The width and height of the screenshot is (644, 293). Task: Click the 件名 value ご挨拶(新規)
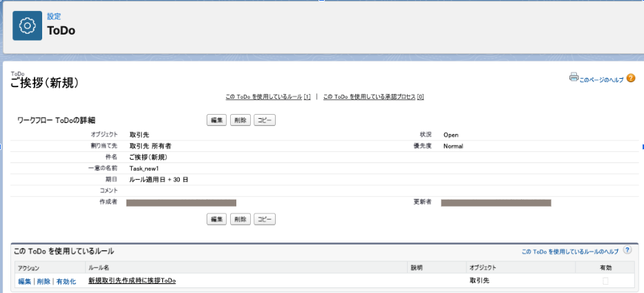[149, 157]
